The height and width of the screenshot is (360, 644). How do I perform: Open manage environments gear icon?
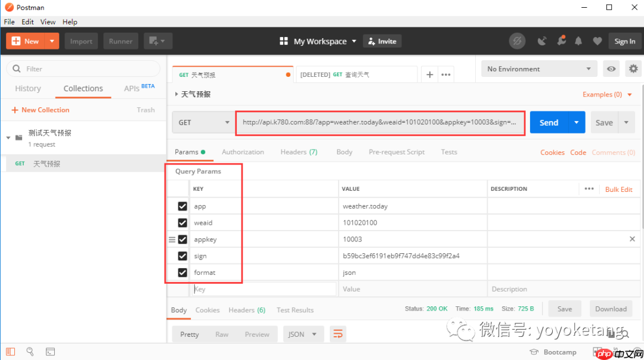pos(633,69)
